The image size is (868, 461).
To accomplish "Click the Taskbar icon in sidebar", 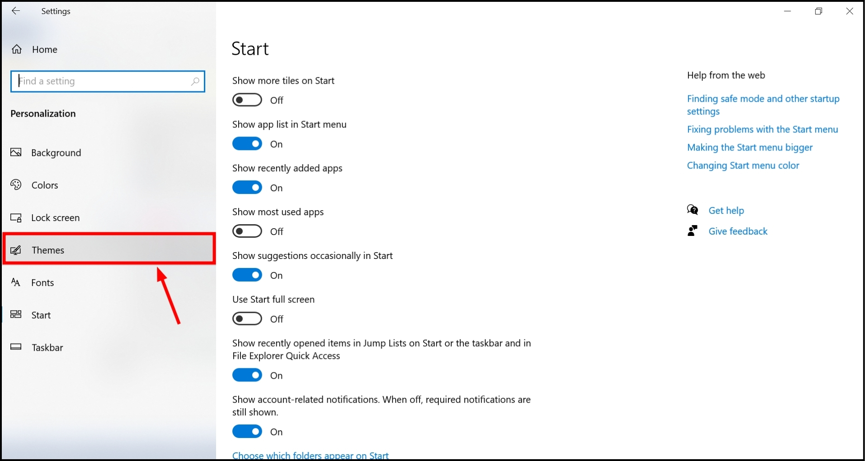I will pyautogui.click(x=16, y=347).
